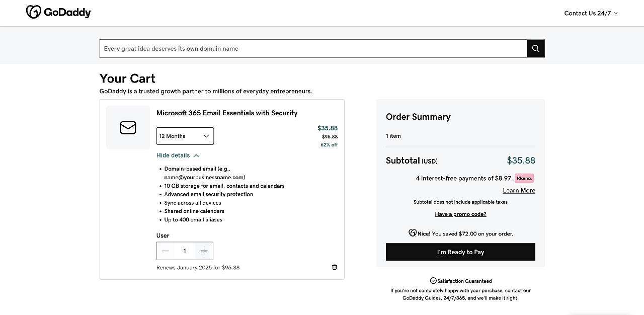Click the '62% off' discount label
Screen dimensions: 644x315
[x=329, y=144]
